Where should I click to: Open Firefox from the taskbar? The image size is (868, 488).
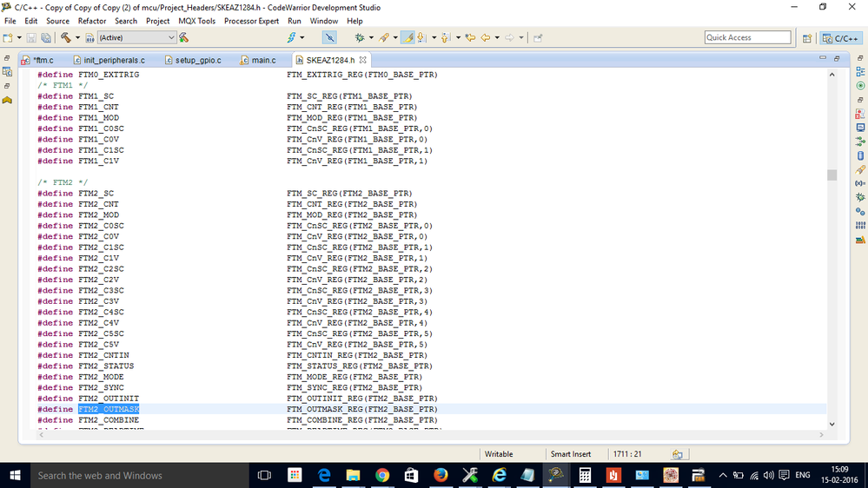pos(441,475)
